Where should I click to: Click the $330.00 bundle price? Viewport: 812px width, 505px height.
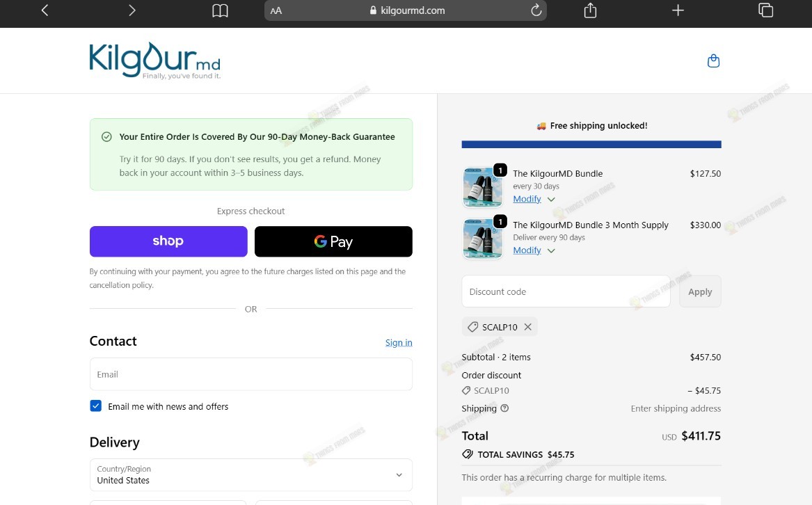click(x=706, y=225)
